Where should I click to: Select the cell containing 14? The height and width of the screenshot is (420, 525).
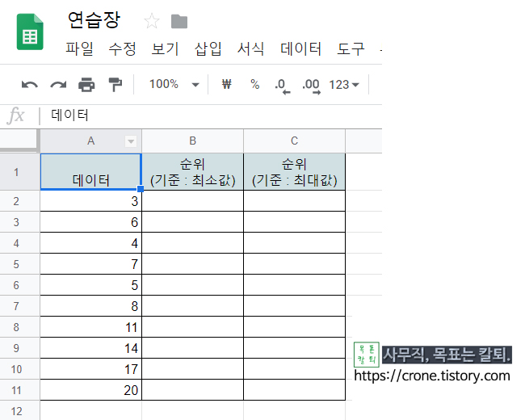[x=90, y=348]
